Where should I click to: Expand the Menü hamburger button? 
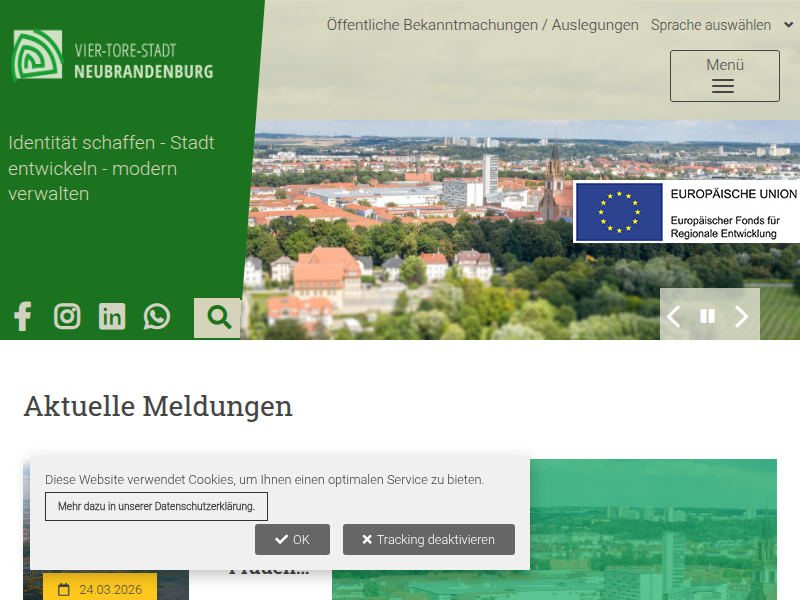(x=724, y=76)
